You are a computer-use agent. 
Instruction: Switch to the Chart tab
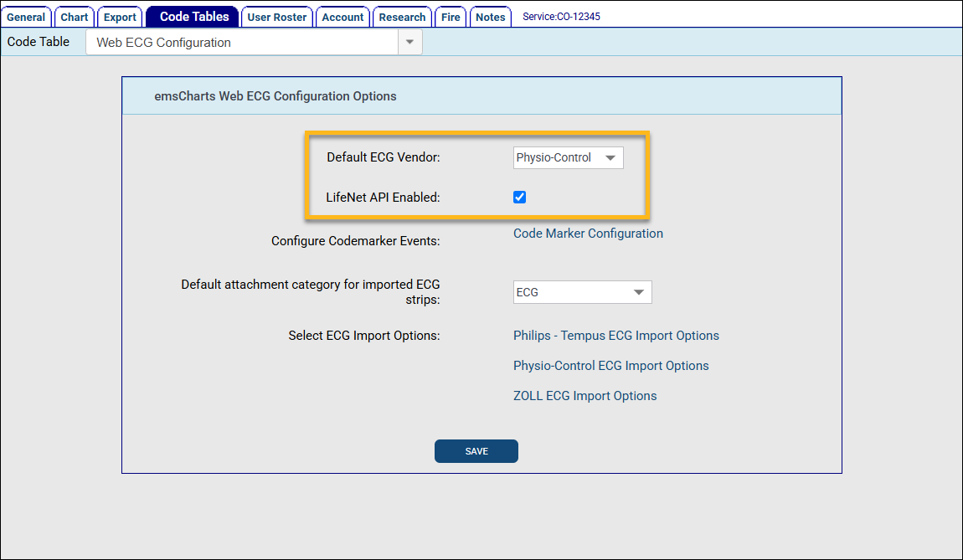pos(75,17)
